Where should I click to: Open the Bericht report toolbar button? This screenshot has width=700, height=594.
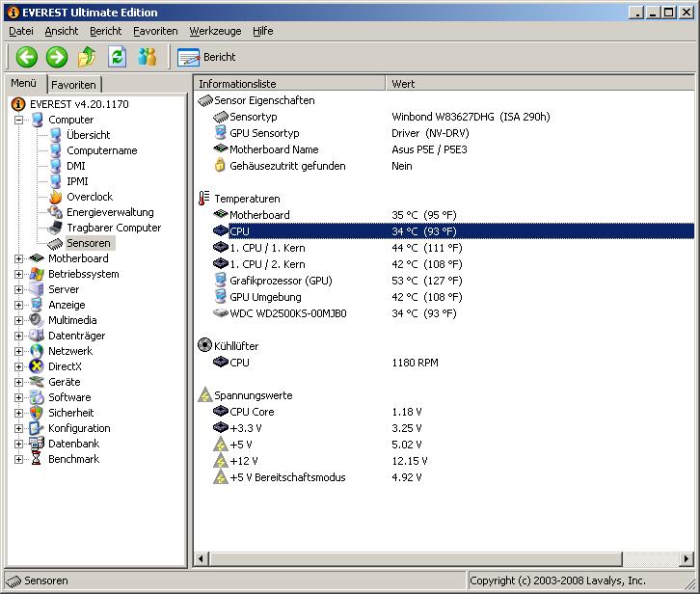tap(206, 57)
